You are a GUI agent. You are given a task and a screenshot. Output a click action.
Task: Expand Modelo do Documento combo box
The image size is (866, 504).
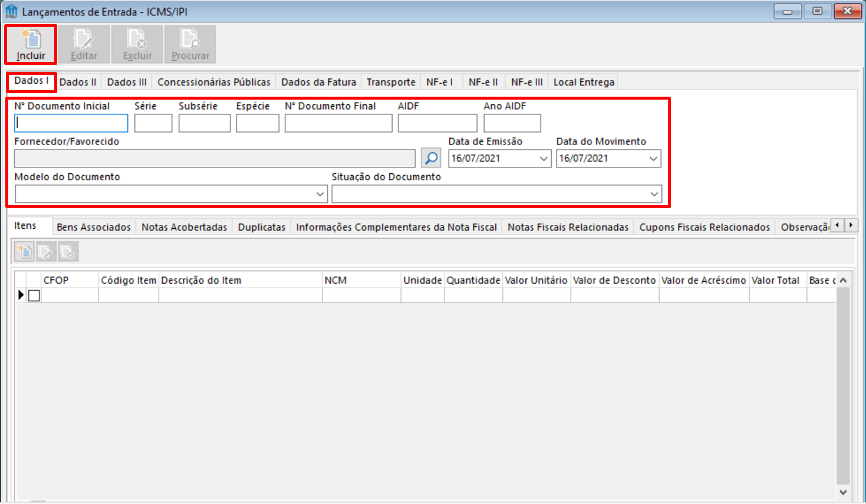[x=320, y=194]
